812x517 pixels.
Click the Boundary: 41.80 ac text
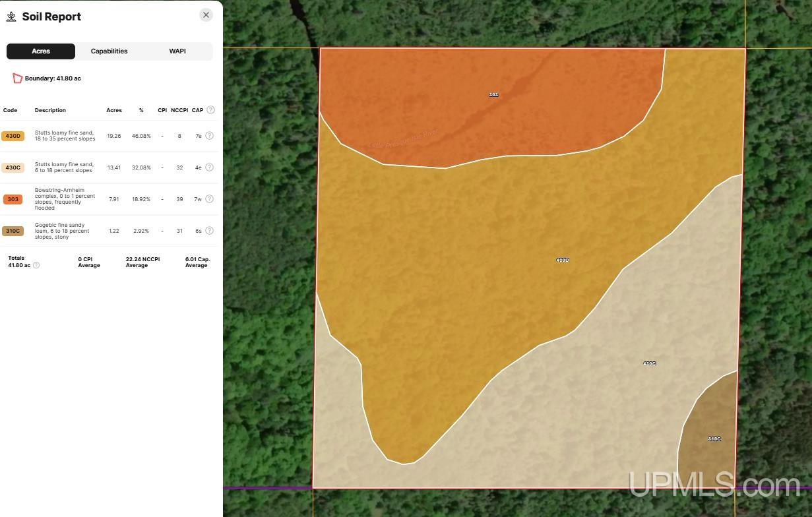pyautogui.click(x=53, y=78)
